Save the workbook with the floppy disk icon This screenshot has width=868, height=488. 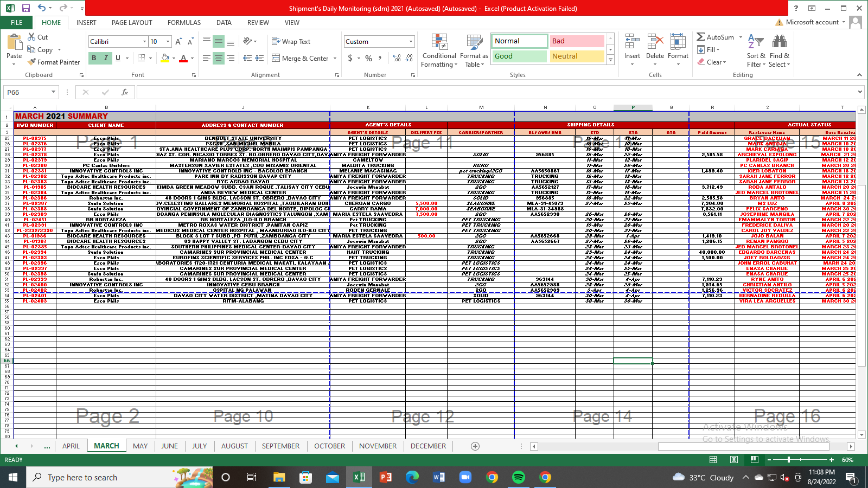point(25,8)
